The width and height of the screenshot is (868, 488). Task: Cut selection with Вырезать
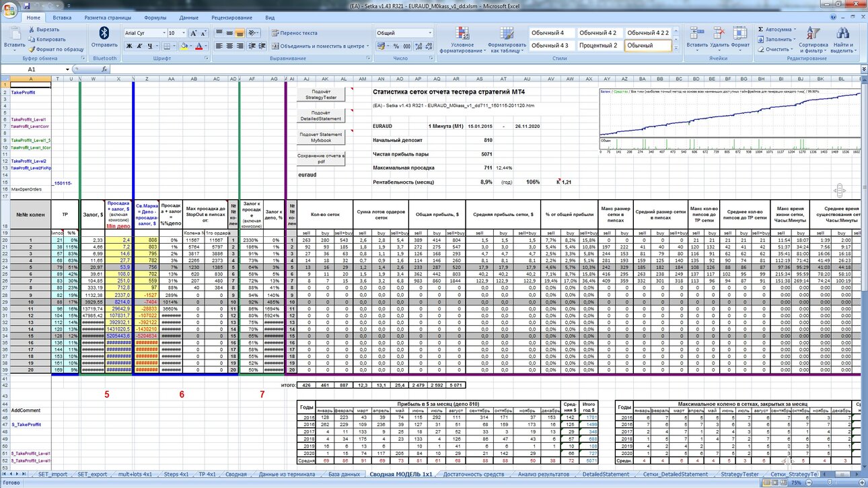44,30
